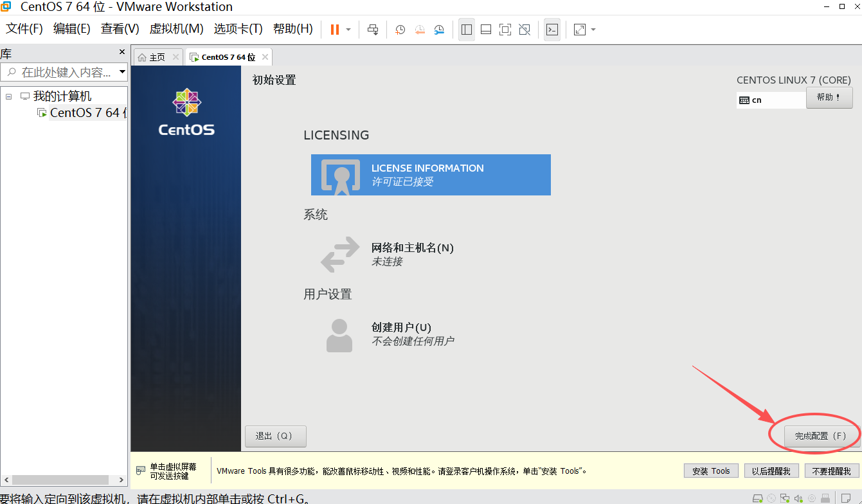Click the keyboard icon in the Tools notice
This screenshot has height=504, width=862.
coord(140,471)
